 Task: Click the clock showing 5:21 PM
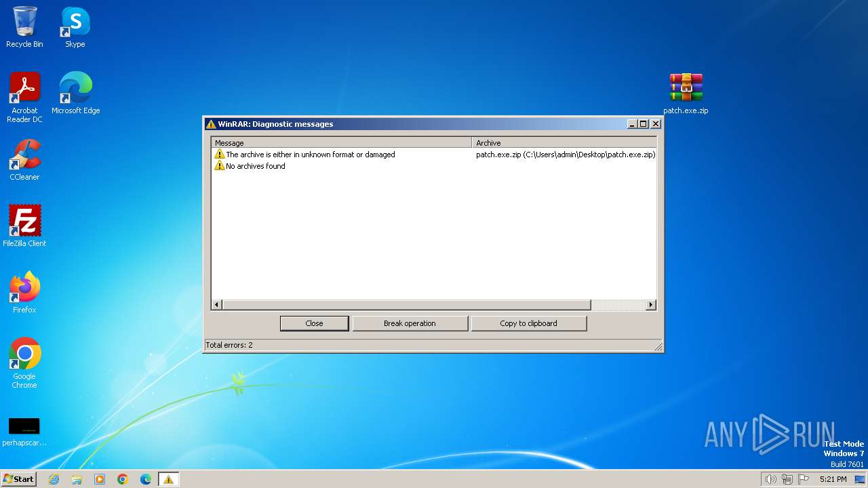833,479
